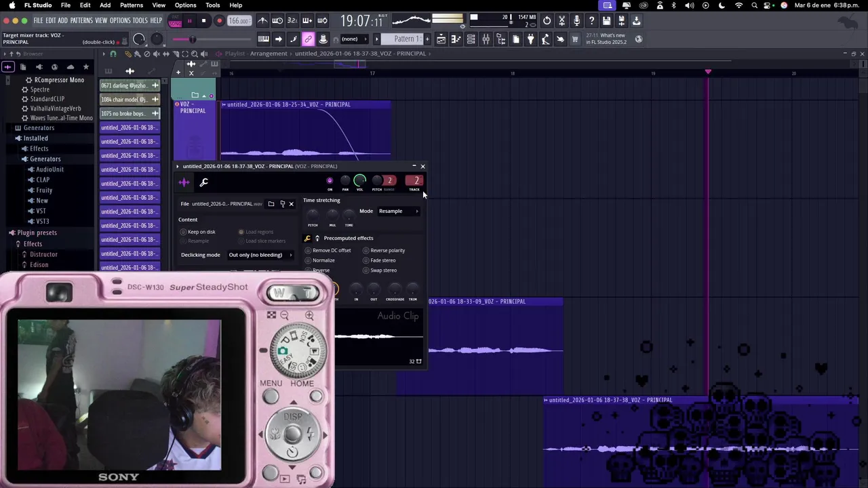Select the playlist zoom tool
Image resolution: width=868 pixels, height=488 pixels.
194,54
